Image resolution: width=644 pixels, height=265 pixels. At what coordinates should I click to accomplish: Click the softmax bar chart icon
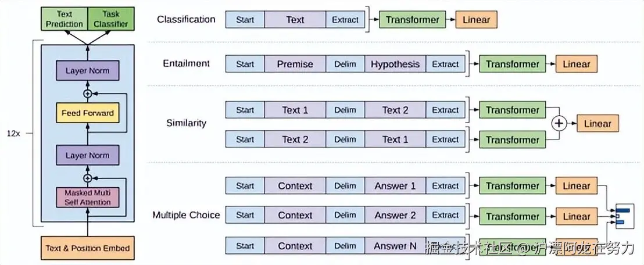click(x=621, y=216)
